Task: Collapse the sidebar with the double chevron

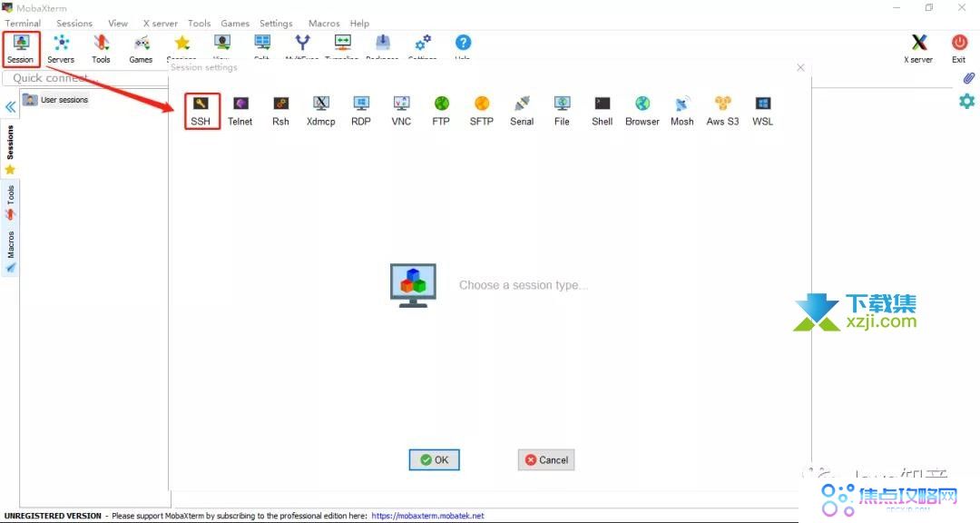Action: pyautogui.click(x=10, y=107)
